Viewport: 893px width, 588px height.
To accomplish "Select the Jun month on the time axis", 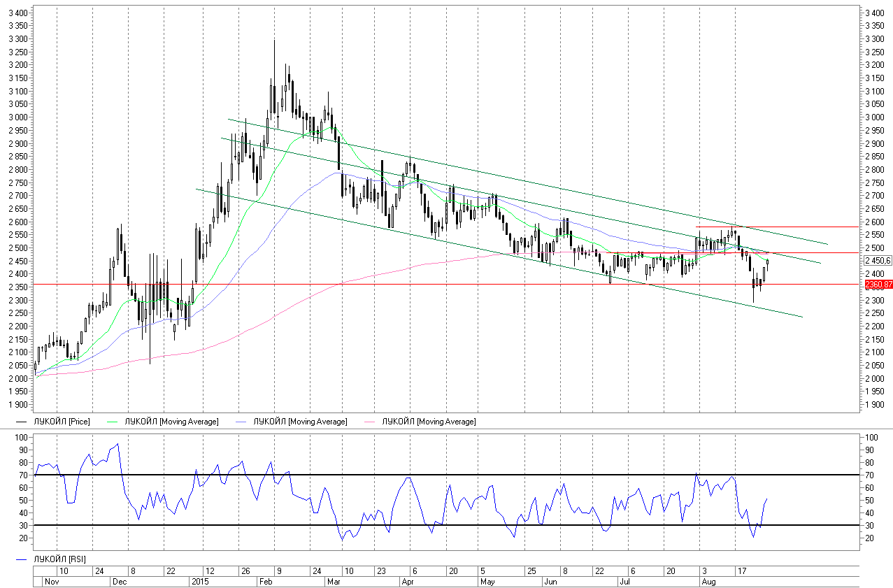I will [551, 581].
